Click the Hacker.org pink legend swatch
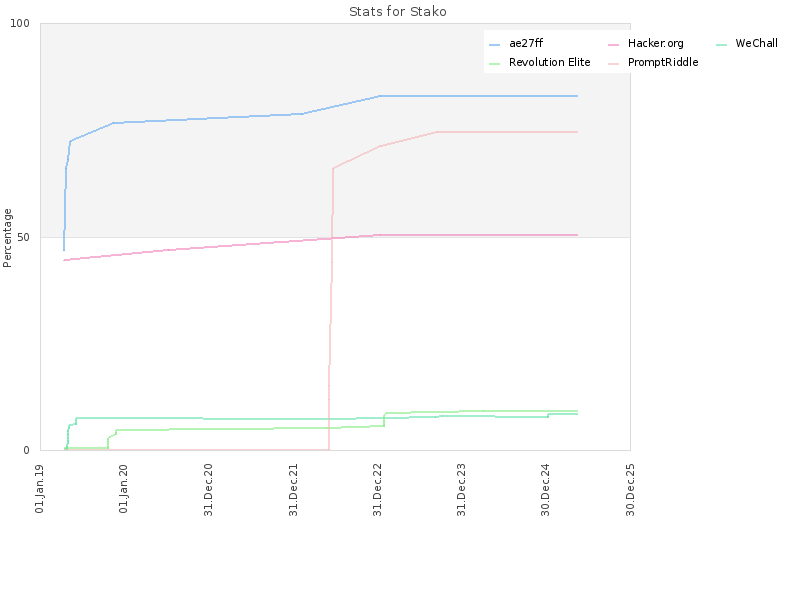This screenshot has height=600, width=800. (x=613, y=45)
